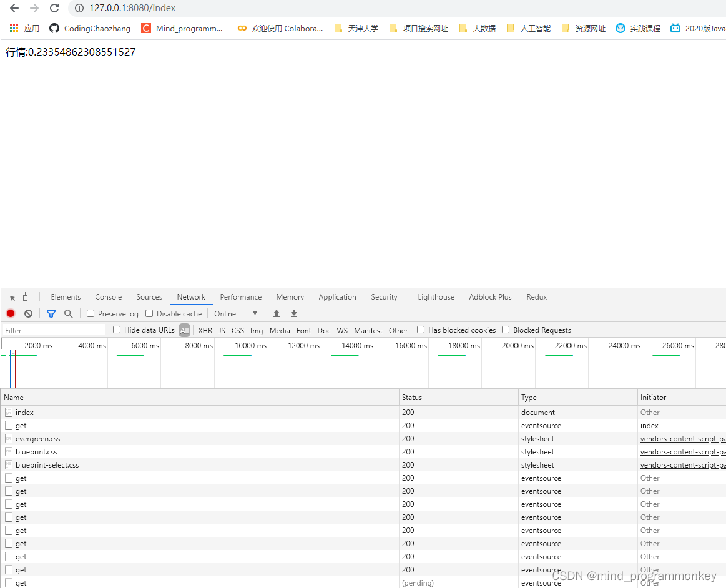Screen dimensions: 726x588
Task: Enable the Disable cache checkbox
Action: (149, 313)
